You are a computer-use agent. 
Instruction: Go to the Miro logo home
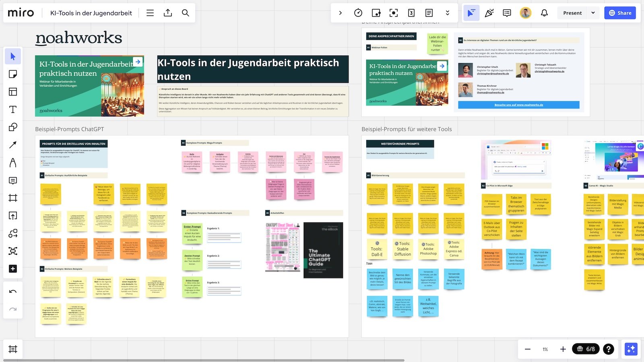[21, 13]
